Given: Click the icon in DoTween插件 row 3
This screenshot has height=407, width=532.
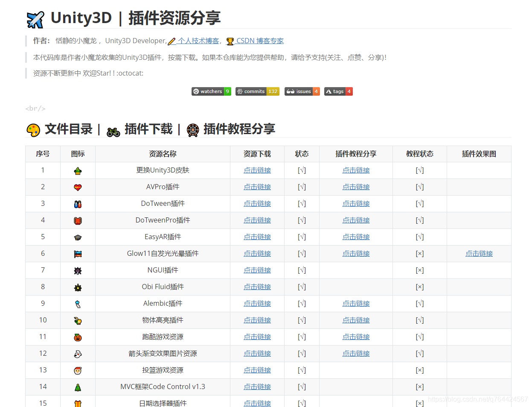Looking at the screenshot, I should coord(78,204).
